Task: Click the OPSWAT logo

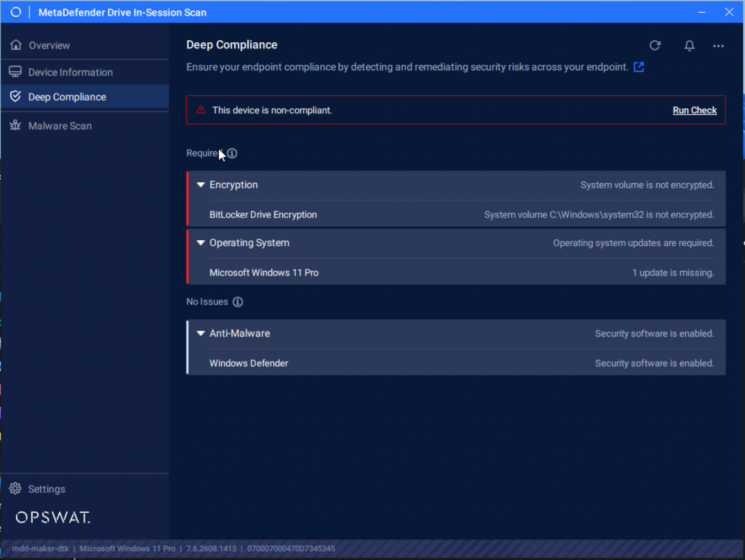Action: 53,517
